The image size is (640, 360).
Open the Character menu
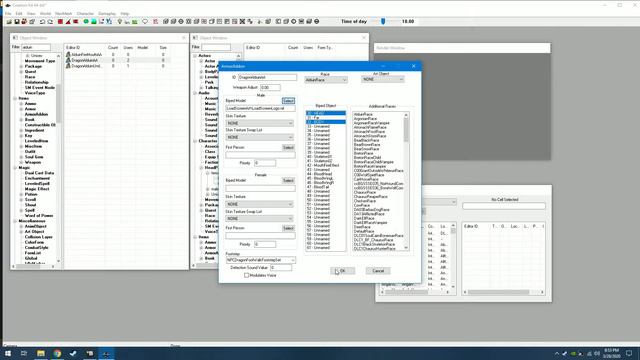[x=85, y=13]
